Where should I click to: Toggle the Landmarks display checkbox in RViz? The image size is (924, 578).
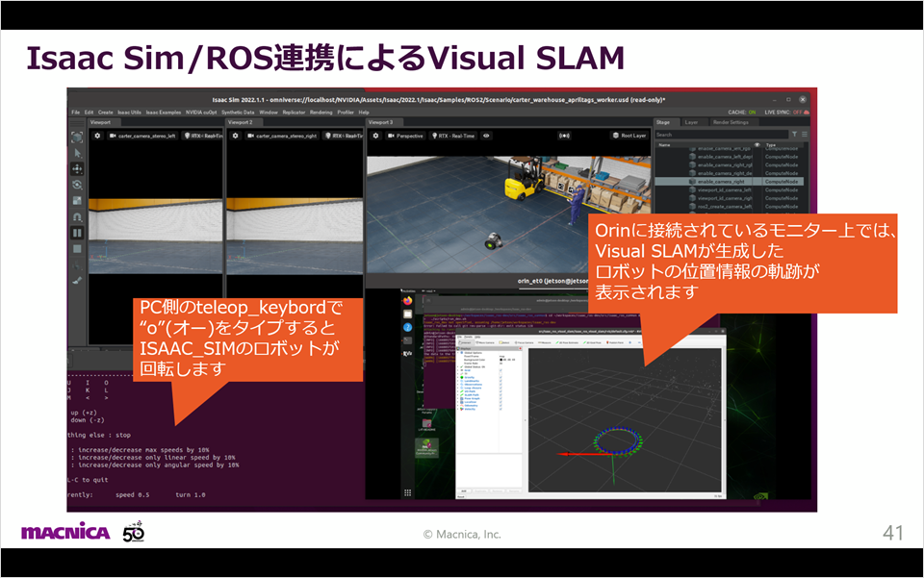point(500,381)
